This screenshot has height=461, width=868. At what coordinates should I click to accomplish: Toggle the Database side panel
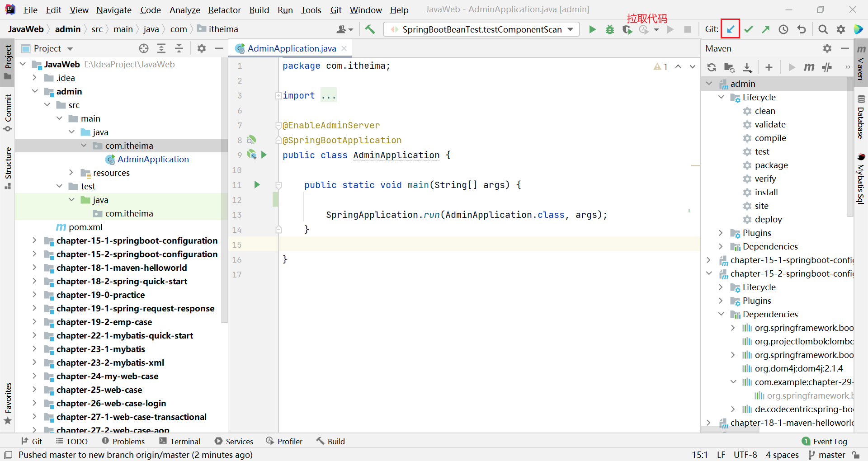coord(861,118)
